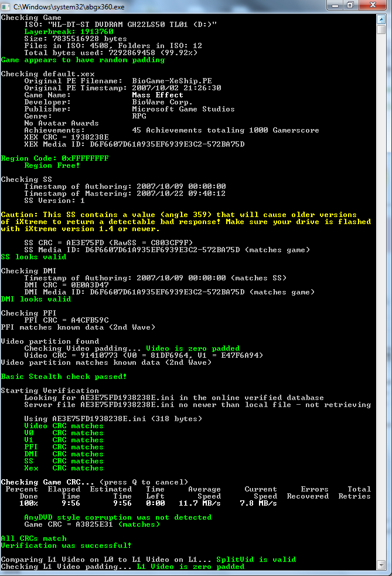
Task: Click 'Game CRC = A3825E31' text
Action: click(x=69, y=524)
